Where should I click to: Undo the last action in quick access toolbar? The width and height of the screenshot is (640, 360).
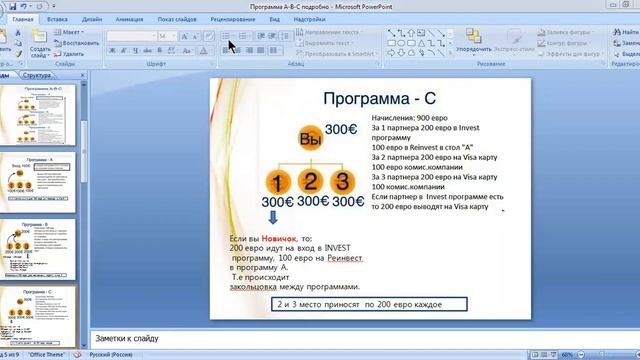[24, 6]
